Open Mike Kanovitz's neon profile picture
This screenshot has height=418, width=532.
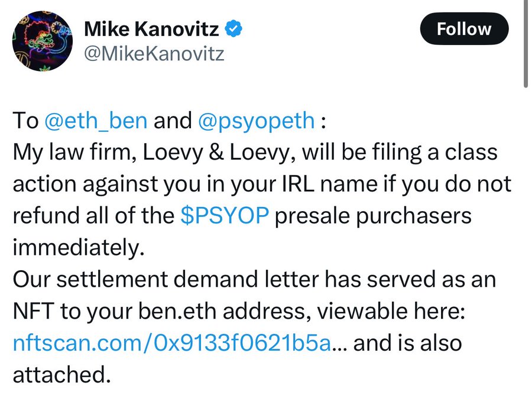tap(43, 41)
